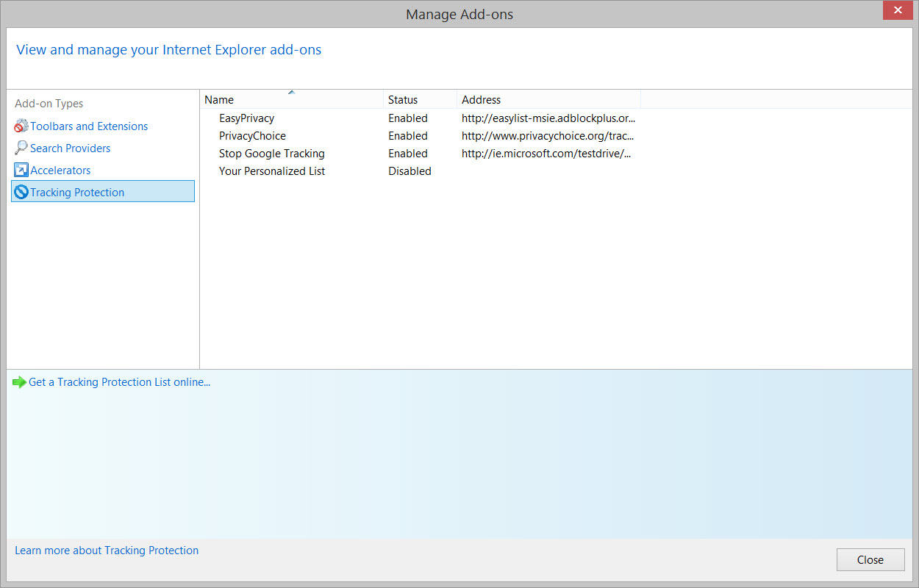The image size is (919, 588).
Task: Close the Manage Add-ons window with X
Action: 897,10
